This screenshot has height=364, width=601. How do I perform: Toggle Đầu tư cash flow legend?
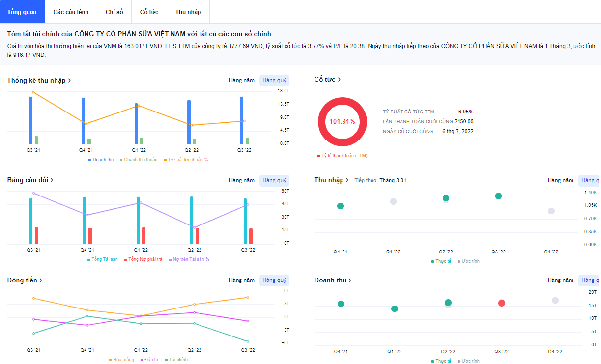coord(149,360)
